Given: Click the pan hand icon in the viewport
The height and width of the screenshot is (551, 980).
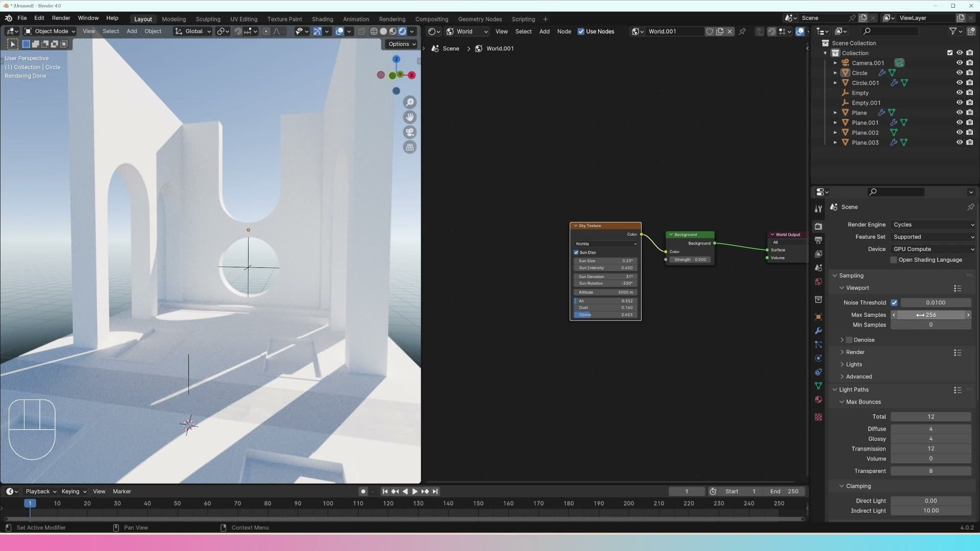Looking at the screenshot, I should 409,117.
